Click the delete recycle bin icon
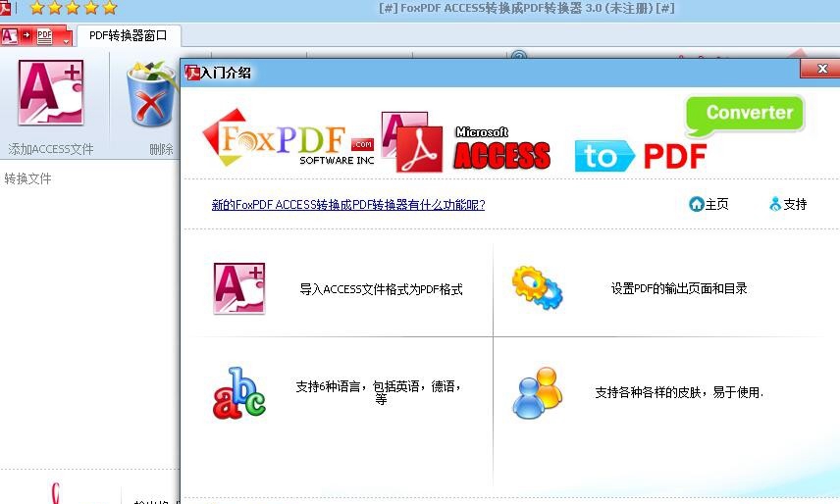The image size is (840, 504). 152,94
